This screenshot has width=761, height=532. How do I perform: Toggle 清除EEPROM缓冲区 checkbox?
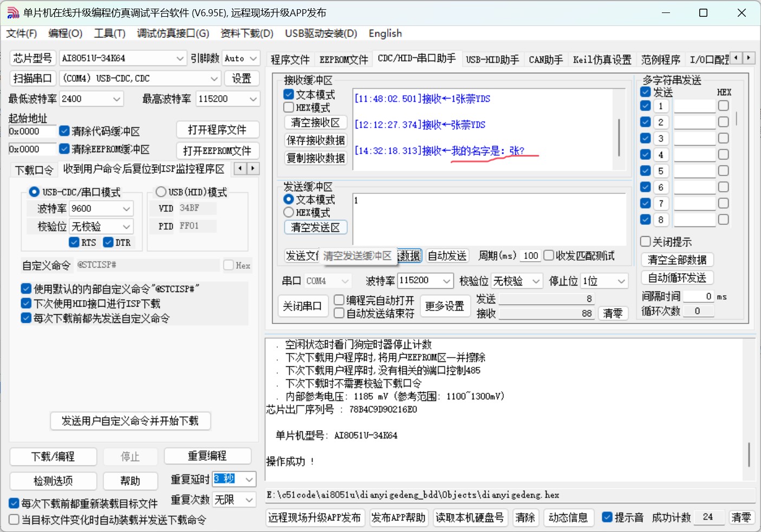[x=64, y=148]
